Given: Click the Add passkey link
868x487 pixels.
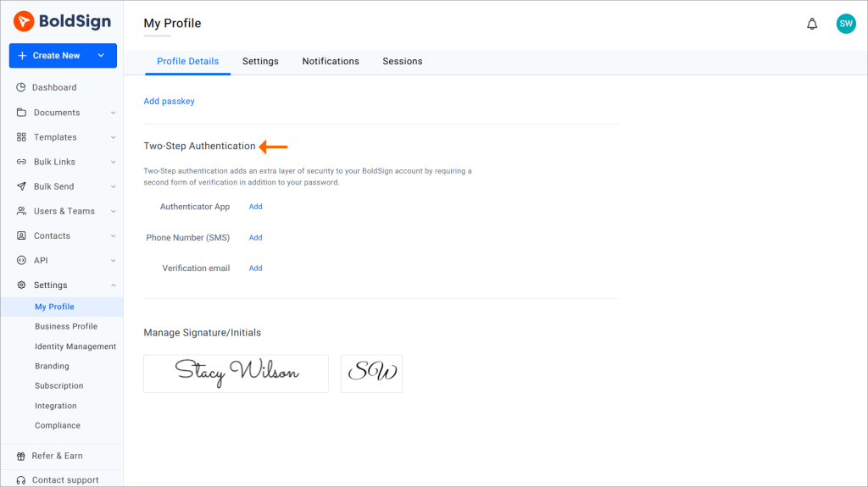Looking at the screenshot, I should pyautogui.click(x=169, y=102).
